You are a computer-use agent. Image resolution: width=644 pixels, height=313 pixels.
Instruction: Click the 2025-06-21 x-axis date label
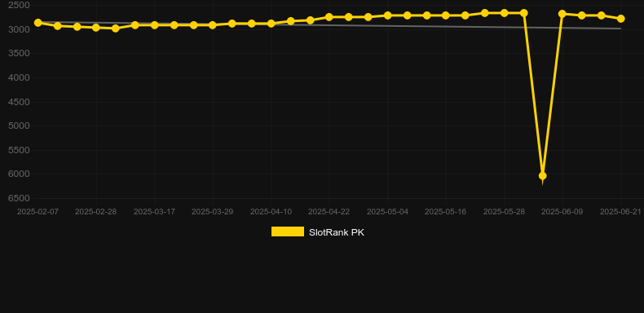point(620,212)
